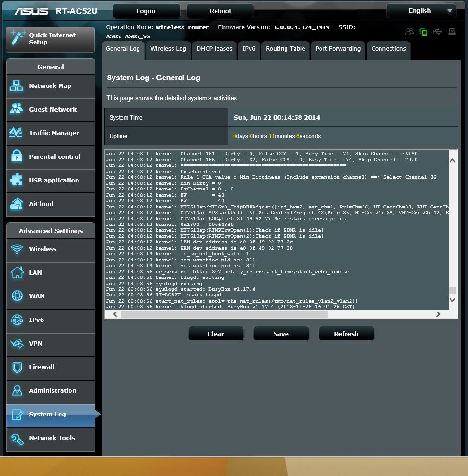Image resolution: width=468 pixels, height=476 pixels.
Task: Click the Firewall shield icon
Action: click(x=17, y=367)
